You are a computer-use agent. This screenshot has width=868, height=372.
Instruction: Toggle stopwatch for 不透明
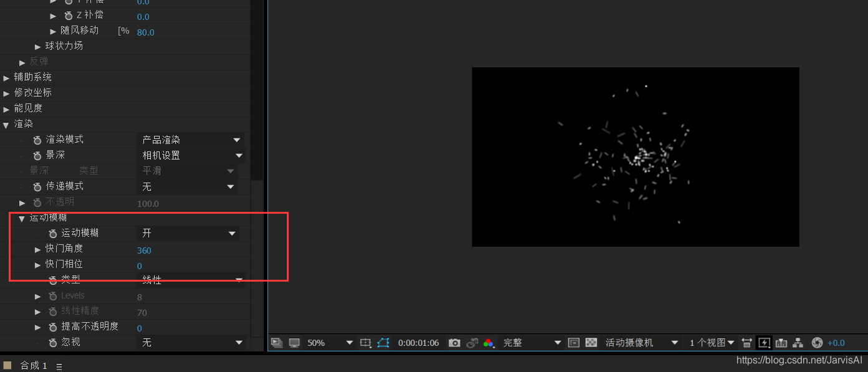coord(37,203)
